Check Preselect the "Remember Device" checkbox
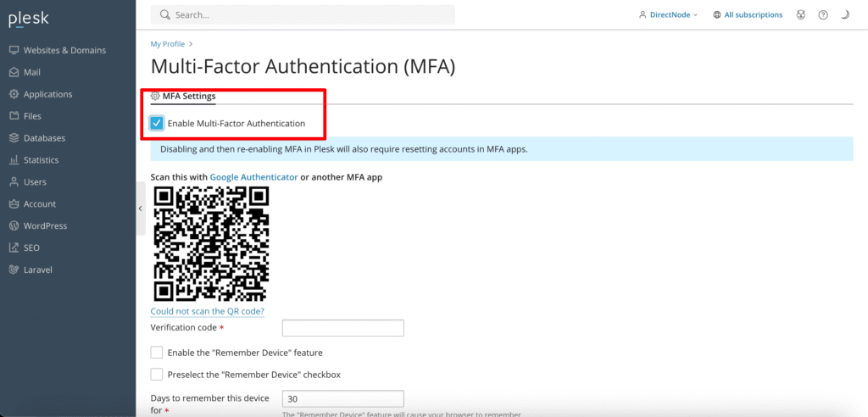Viewport: 868px width, 417px height. (157, 375)
